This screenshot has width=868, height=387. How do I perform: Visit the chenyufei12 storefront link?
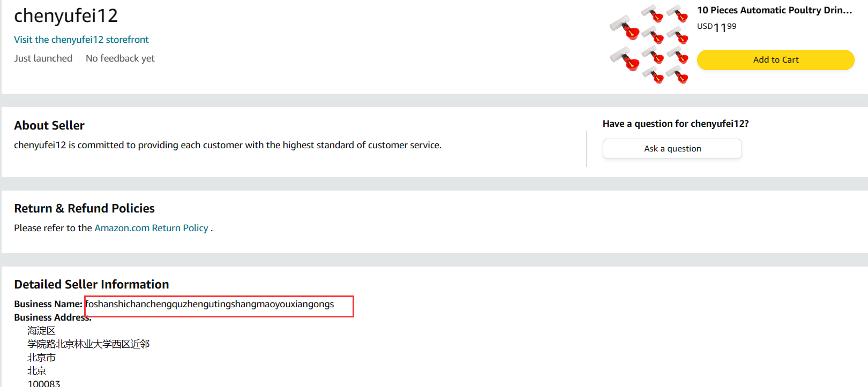(81, 40)
